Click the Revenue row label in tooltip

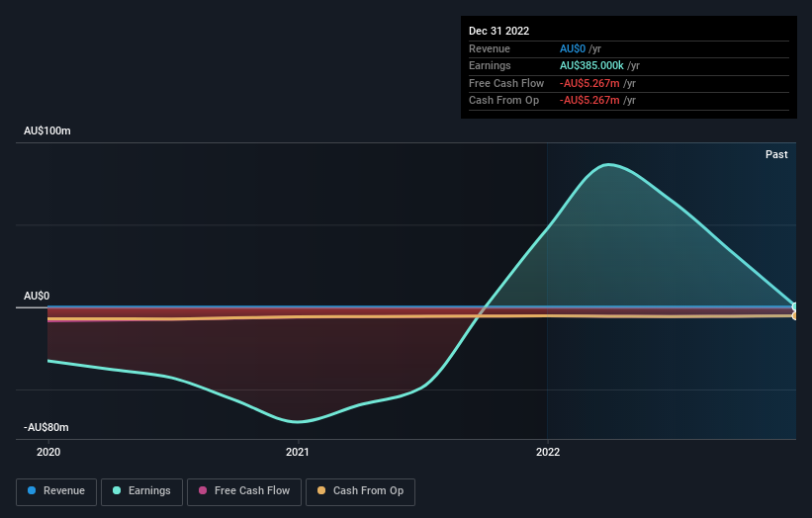490,48
